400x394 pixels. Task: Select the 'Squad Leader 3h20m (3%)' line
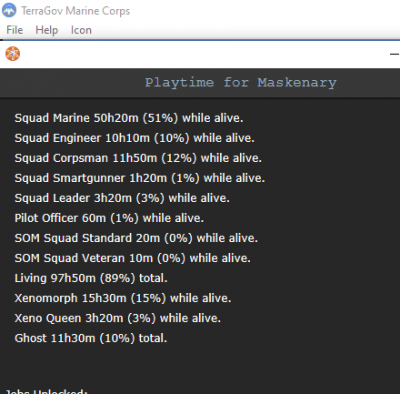[122, 198]
